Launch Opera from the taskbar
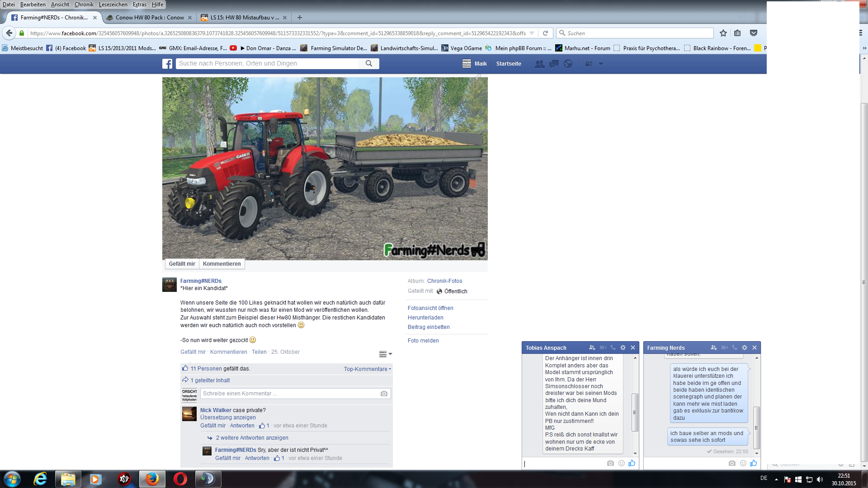 coord(180,479)
